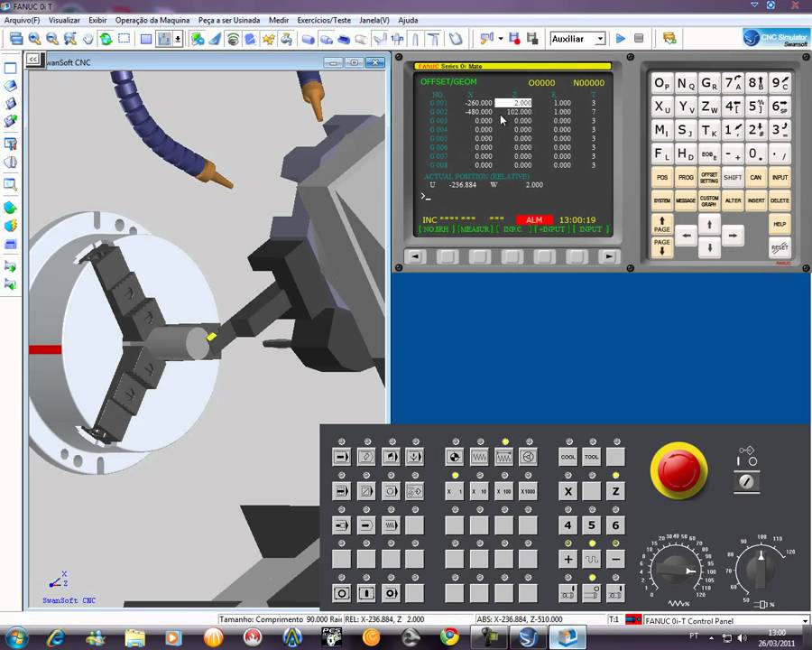Screen dimensions: 812x650
Task: Click the rapid traverse waveform button
Action: 591,559
